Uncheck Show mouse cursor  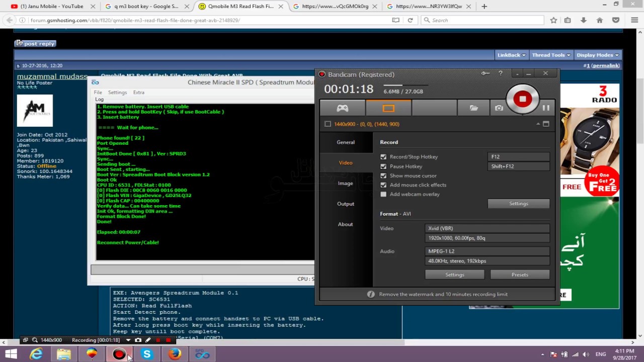(x=383, y=175)
